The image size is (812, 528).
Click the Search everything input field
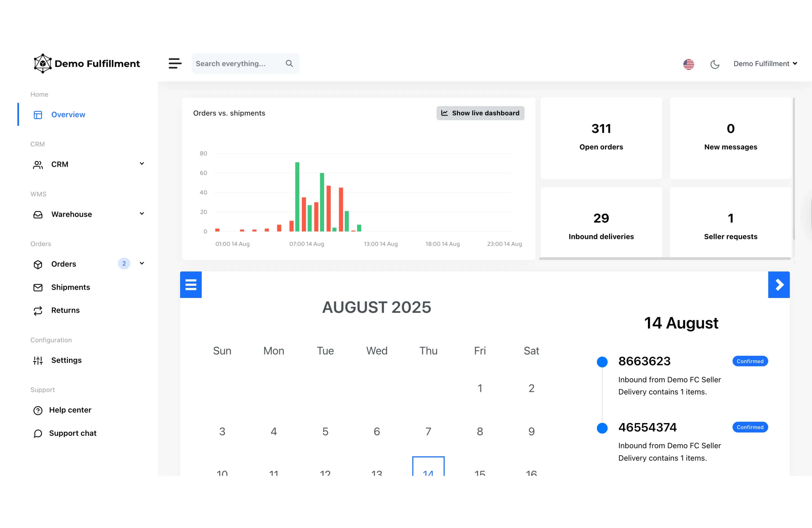(x=239, y=64)
